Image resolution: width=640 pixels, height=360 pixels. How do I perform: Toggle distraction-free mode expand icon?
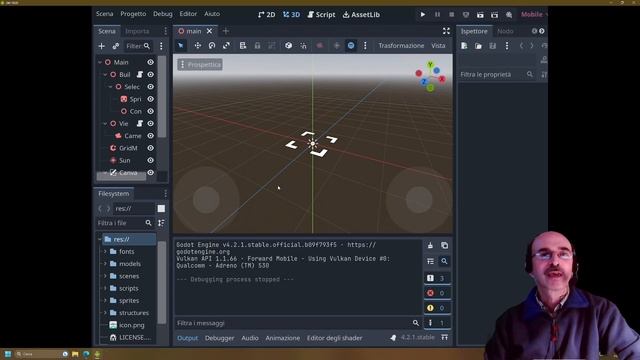point(446,31)
